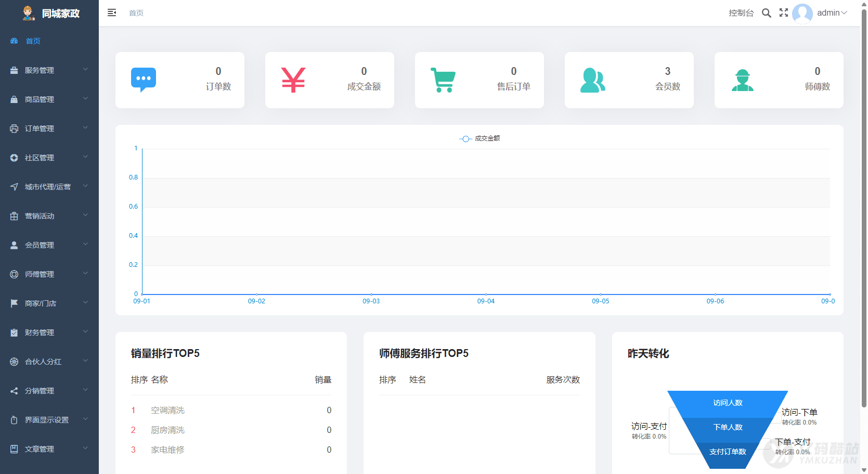The width and height of the screenshot is (868, 474).
Task: Open the 分销管理 sidebar menu
Action: pyautogui.click(x=49, y=391)
